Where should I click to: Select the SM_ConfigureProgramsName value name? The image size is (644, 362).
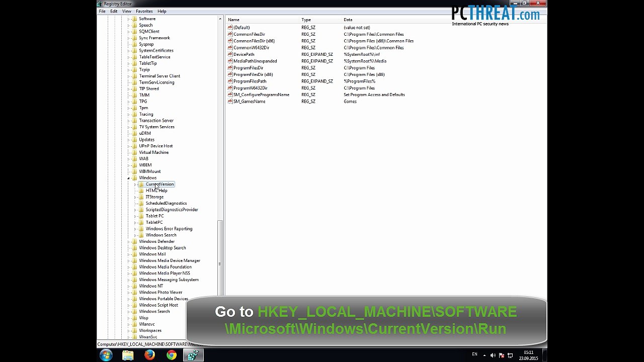[x=261, y=95]
